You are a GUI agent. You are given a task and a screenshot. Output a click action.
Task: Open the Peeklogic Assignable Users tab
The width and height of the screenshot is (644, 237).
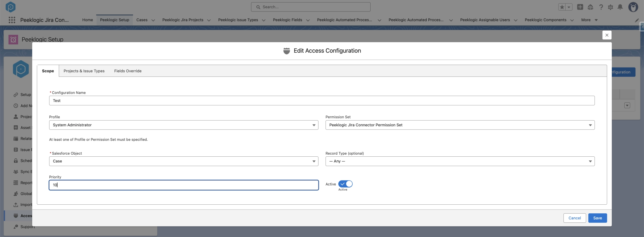pos(485,20)
